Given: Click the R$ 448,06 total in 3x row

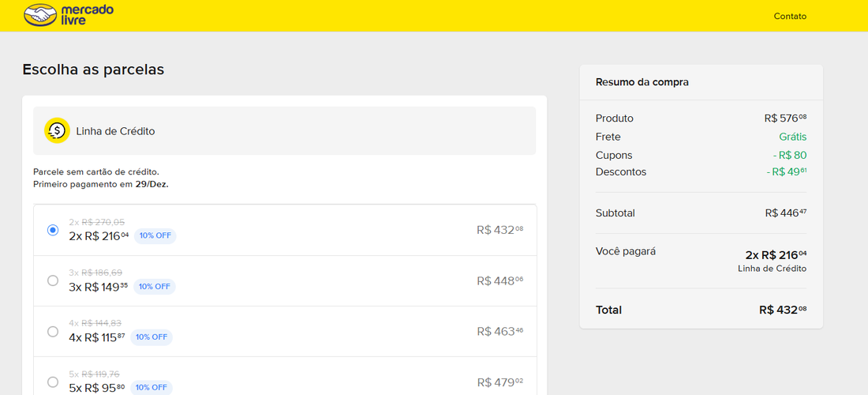Looking at the screenshot, I should coord(499,281).
